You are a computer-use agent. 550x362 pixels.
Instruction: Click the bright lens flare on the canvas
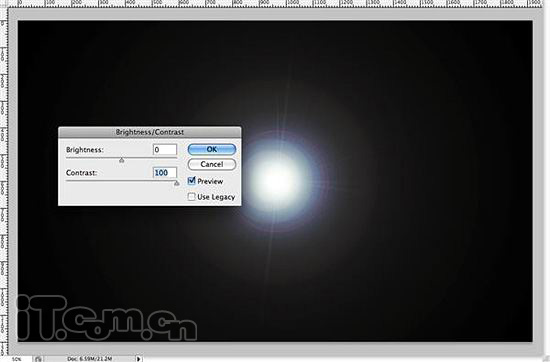[277, 181]
